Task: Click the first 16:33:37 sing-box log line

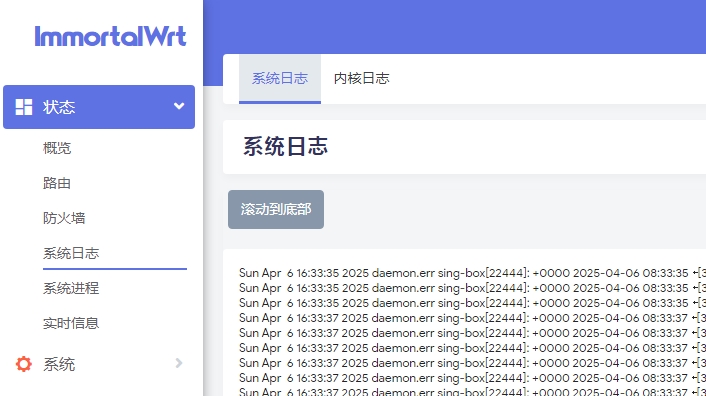Action: pyautogui.click(x=472, y=318)
